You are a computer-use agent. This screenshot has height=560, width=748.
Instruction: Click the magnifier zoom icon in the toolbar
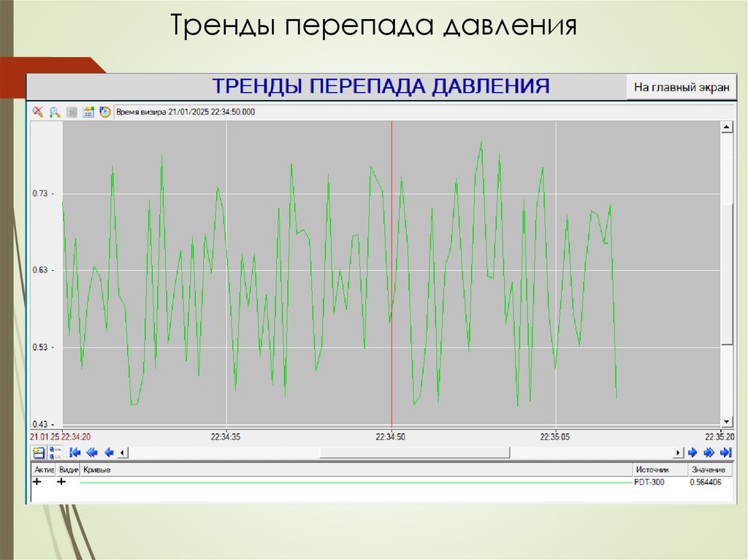click(55, 112)
